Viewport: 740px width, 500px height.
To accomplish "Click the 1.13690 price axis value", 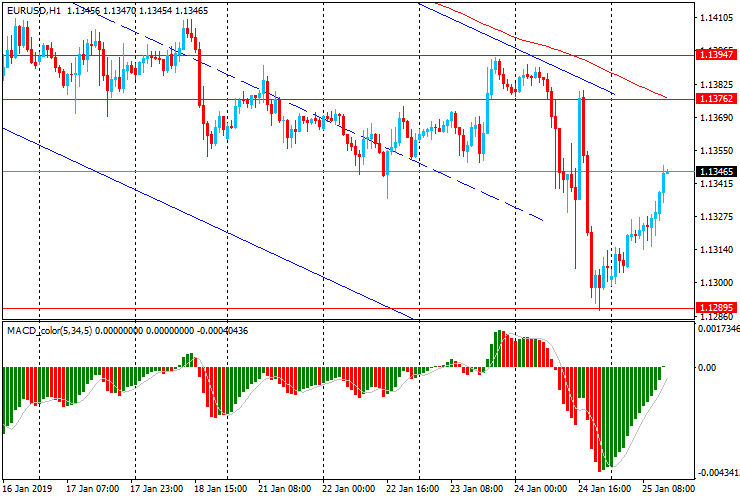I will [x=717, y=118].
